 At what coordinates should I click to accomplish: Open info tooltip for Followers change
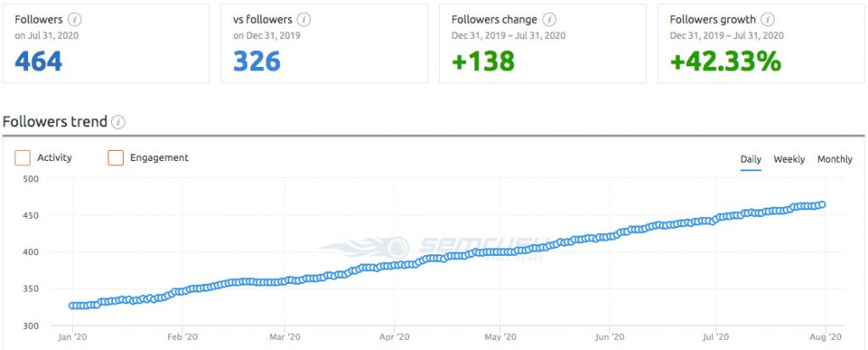coord(549,19)
